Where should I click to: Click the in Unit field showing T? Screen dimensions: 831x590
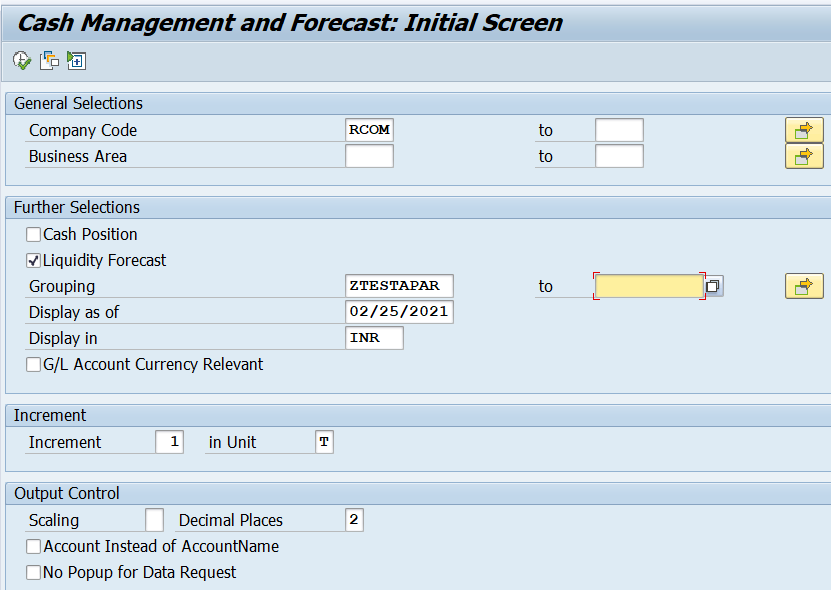click(x=324, y=442)
